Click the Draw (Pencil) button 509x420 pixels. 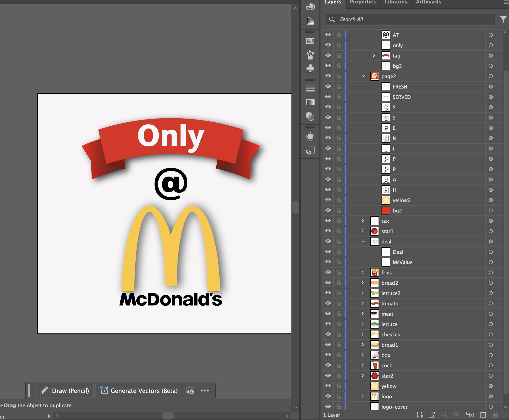[x=64, y=391]
